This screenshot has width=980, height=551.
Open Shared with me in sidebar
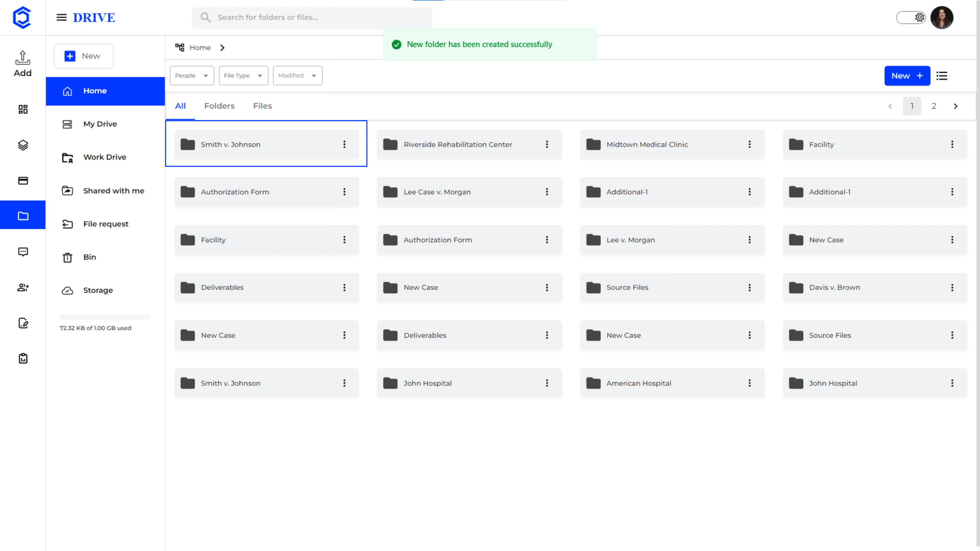(x=105, y=190)
